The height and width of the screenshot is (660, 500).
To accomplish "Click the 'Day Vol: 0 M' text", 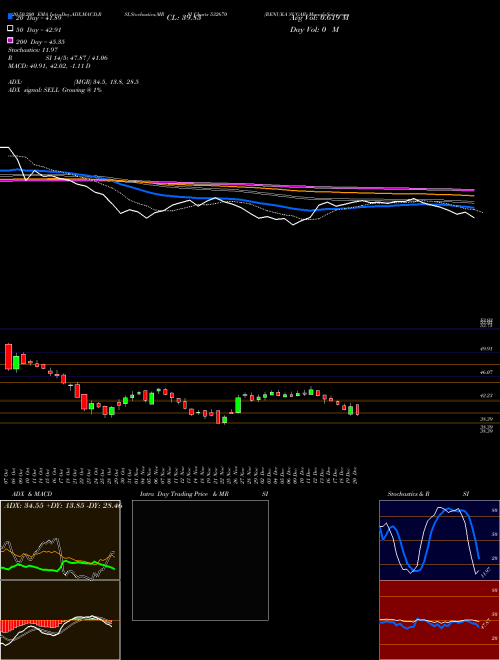I will 314,29.
